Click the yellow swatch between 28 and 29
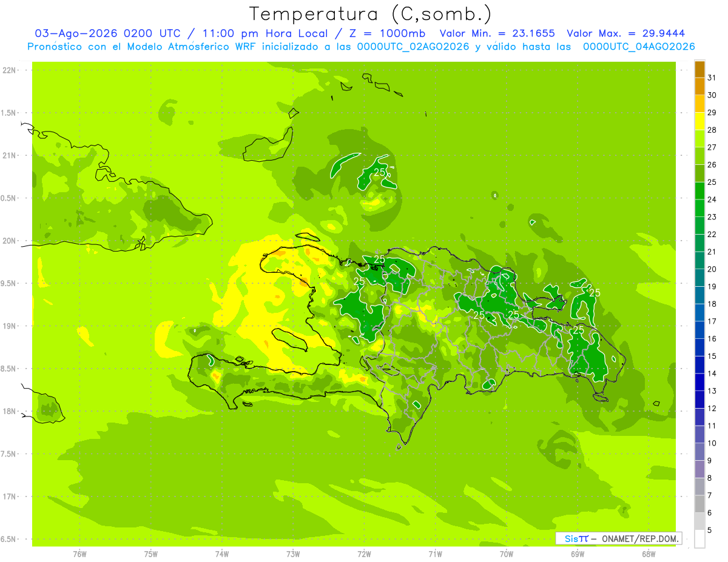 pos(699,121)
